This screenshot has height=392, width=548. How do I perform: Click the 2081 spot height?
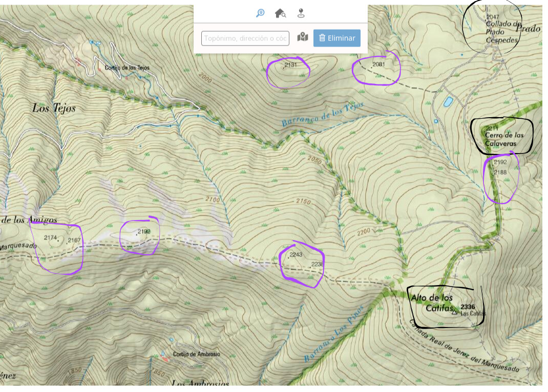click(378, 64)
